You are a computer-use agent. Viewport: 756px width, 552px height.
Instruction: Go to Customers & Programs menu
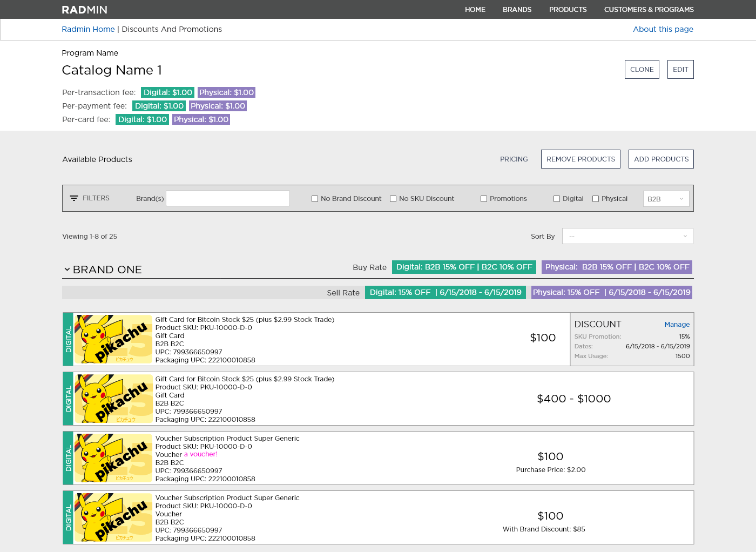coord(649,10)
